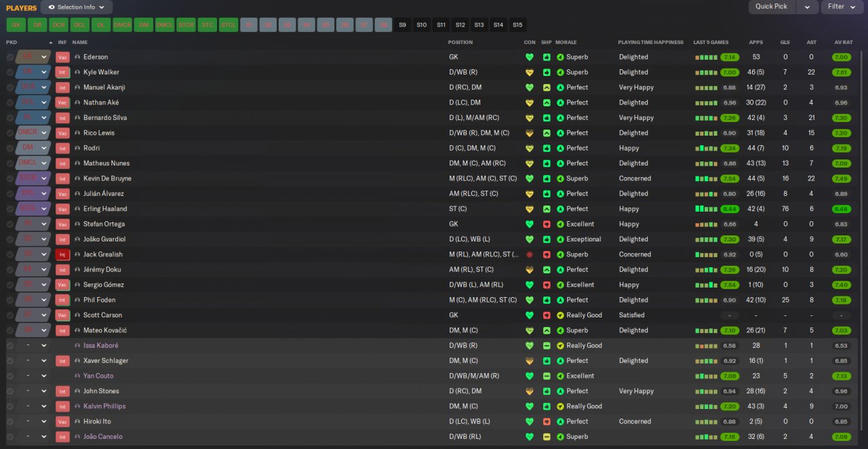Click Issa Kaboré's yellow sharpness icon
Image resolution: width=868 pixels, height=449 pixels.
tap(547, 346)
